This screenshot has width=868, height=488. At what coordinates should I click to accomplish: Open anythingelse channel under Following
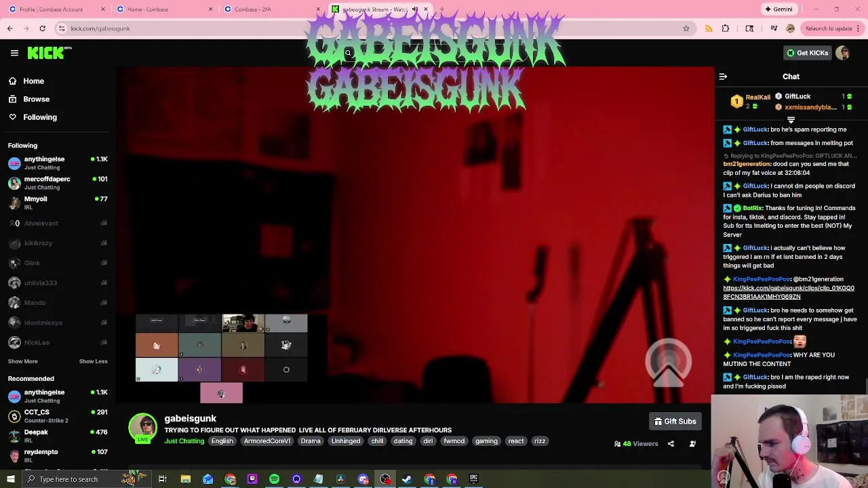(x=58, y=163)
